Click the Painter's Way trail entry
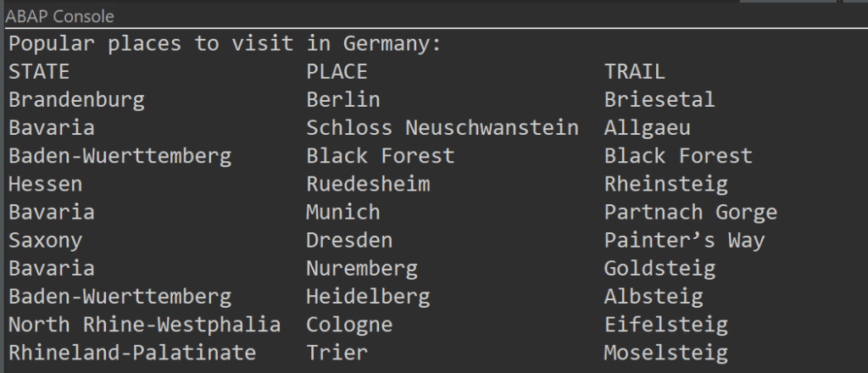The image size is (868, 373). tap(684, 241)
